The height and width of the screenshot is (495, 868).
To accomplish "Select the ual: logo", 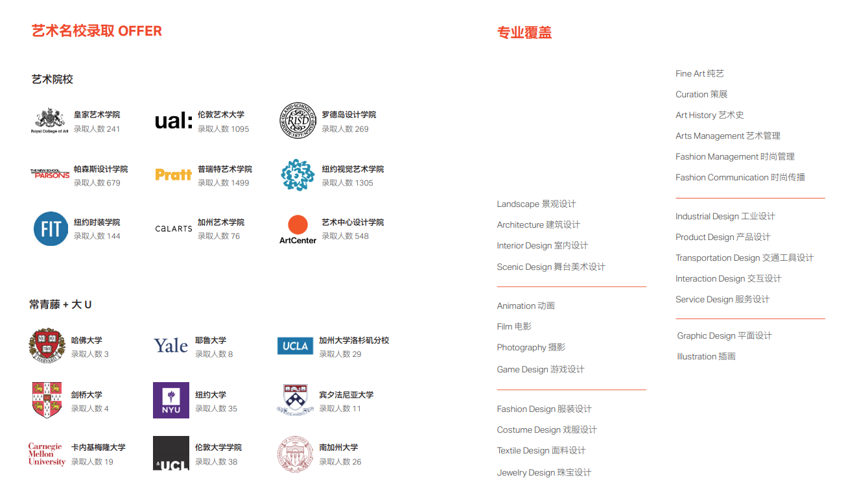I will click(x=174, y=121).
